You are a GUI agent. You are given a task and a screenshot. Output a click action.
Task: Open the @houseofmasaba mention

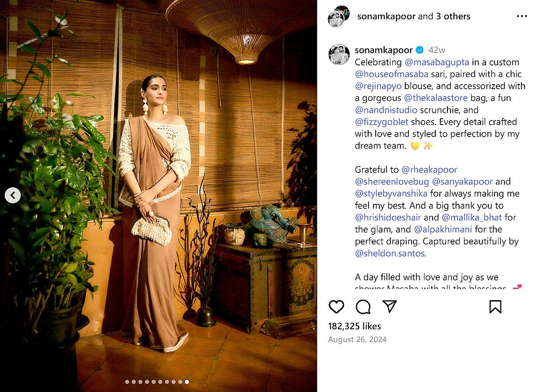pyautogui.click(x=392, y=74)
